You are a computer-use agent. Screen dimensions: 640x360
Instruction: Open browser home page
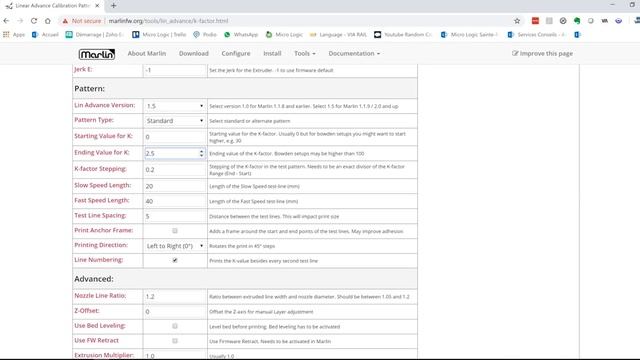[48, 21]
